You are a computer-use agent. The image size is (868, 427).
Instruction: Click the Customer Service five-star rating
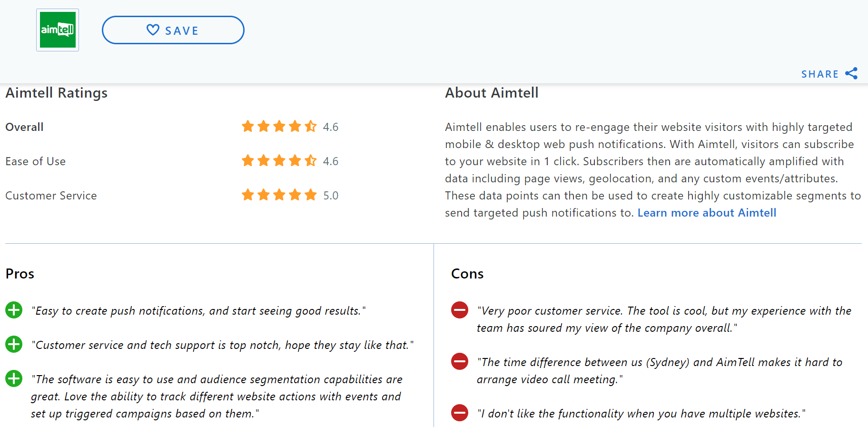coord(279,195)
